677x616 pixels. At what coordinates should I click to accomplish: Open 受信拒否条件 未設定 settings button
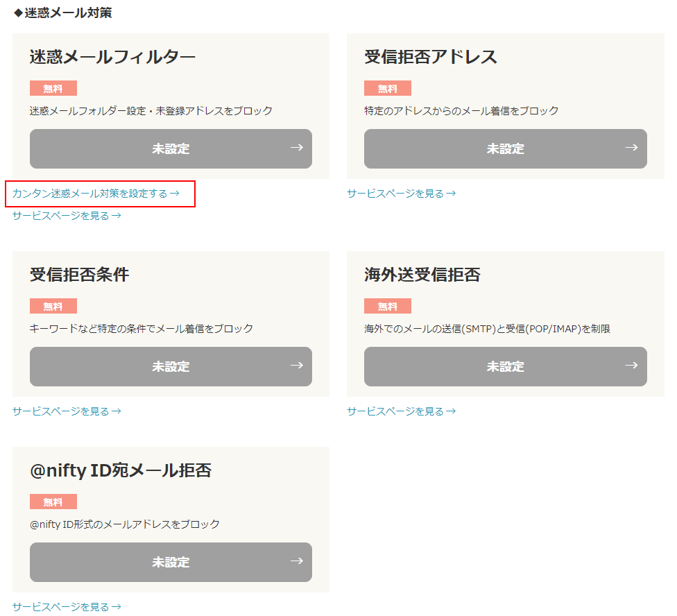[x=171, y=367]
